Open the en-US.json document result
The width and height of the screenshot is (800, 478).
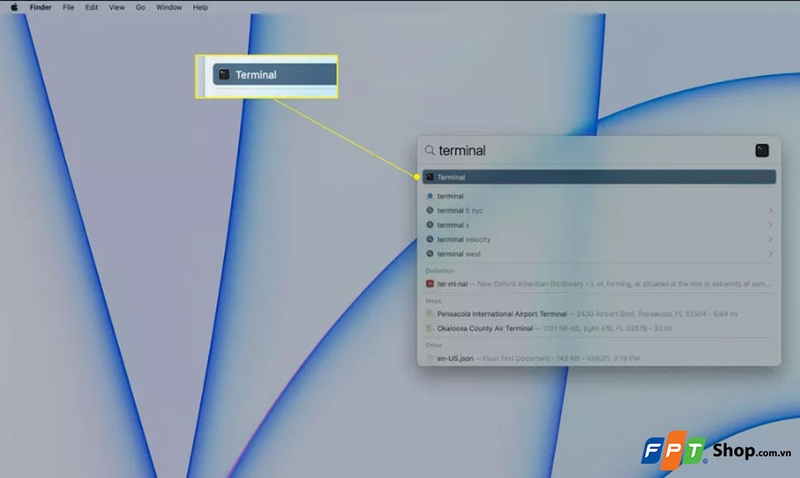(599, 358)
